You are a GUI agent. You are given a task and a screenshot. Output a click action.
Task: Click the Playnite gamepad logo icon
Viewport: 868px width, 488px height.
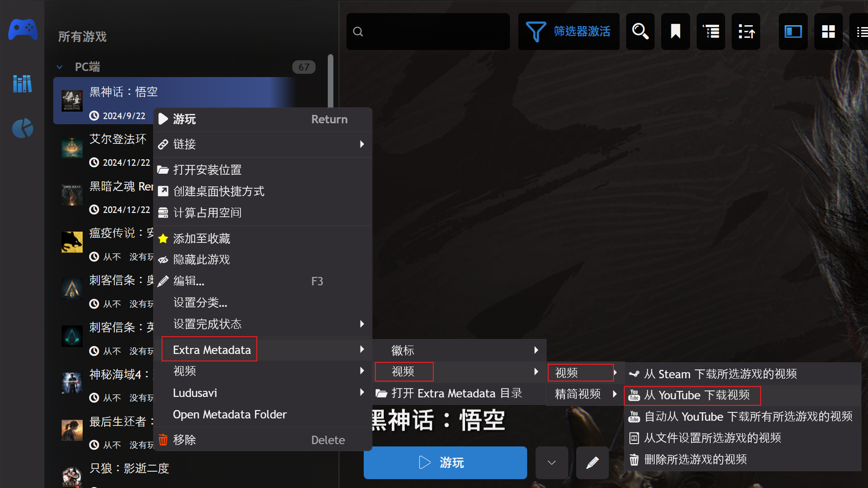(x=22, y=29)
